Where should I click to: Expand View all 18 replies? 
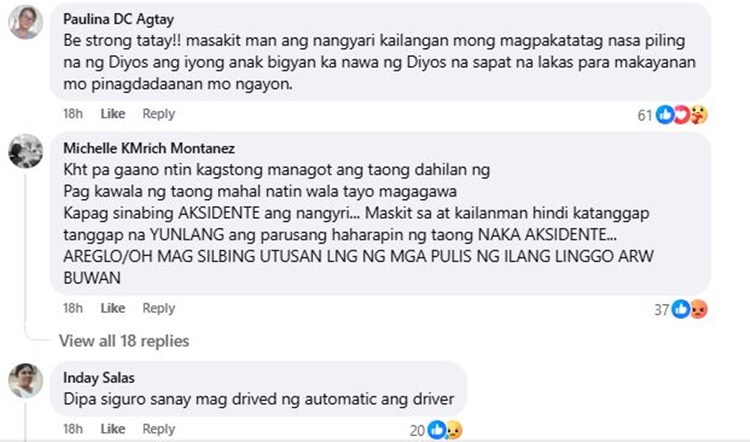click(x=124, y=341)
